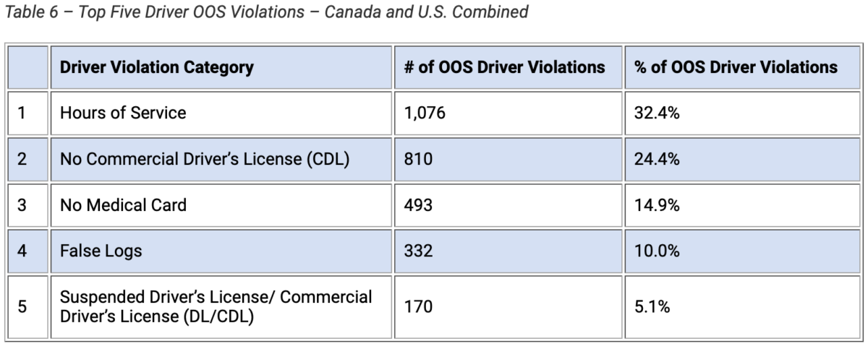Select the Hours of Service cell
This screenshot has height=349, width=868.
tap(123, 113)
